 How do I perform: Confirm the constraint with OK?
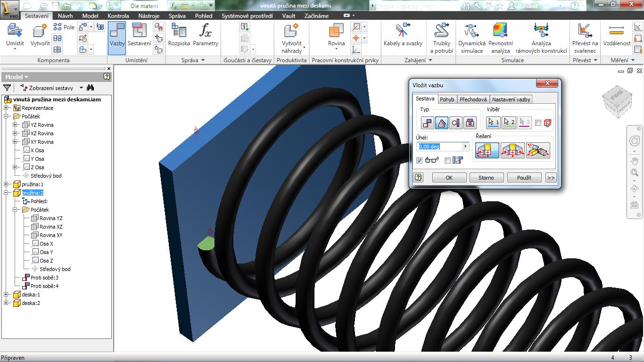click(x=449, y=178)
